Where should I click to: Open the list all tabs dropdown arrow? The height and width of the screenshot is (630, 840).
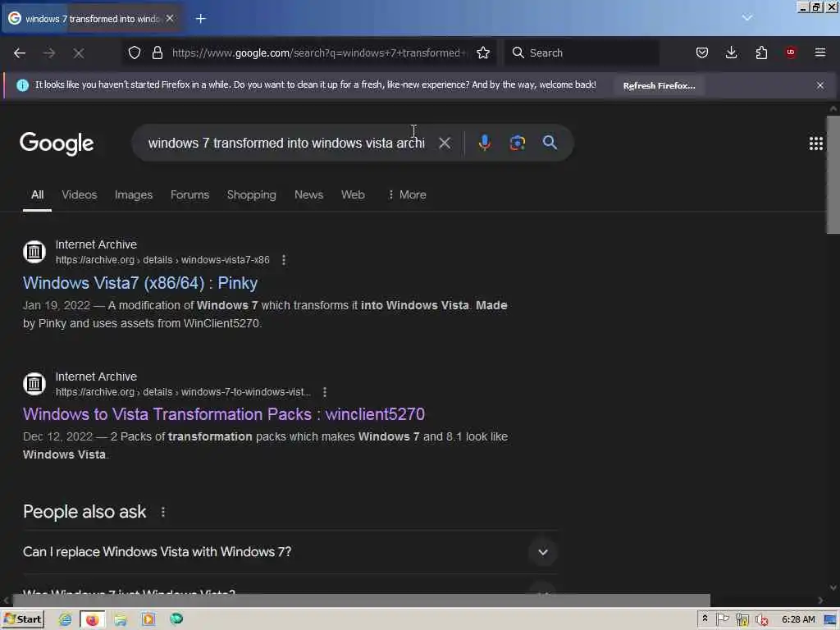click(747, 18)
